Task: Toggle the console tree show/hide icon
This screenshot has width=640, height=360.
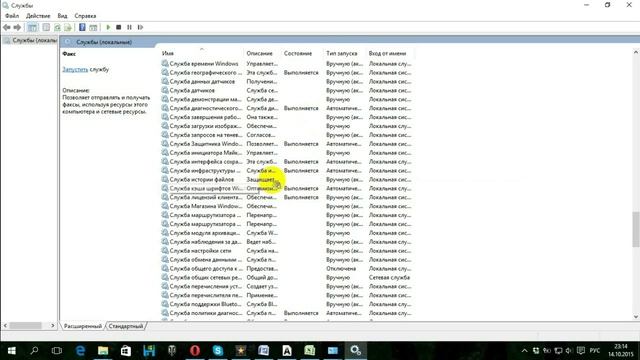Action: (32, 27)
